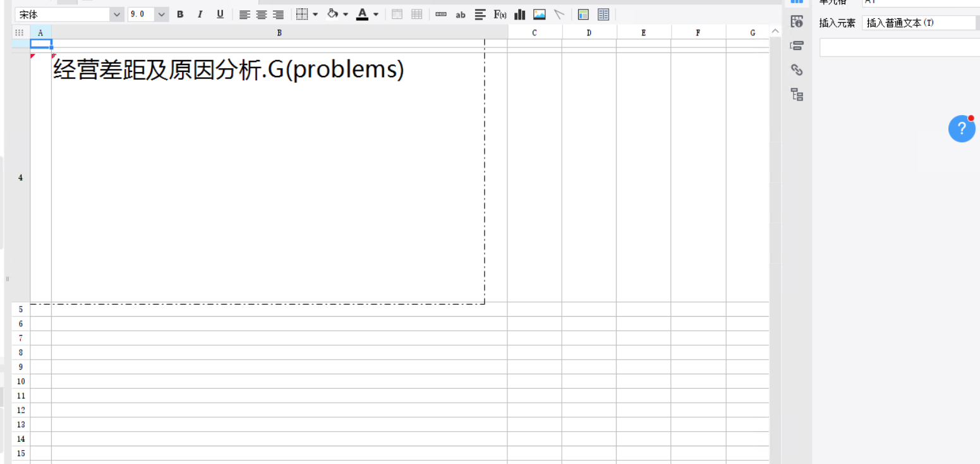This screenshot has height=464, width=980.
Task: Center align cell text
Action: [x=262, y=15]
